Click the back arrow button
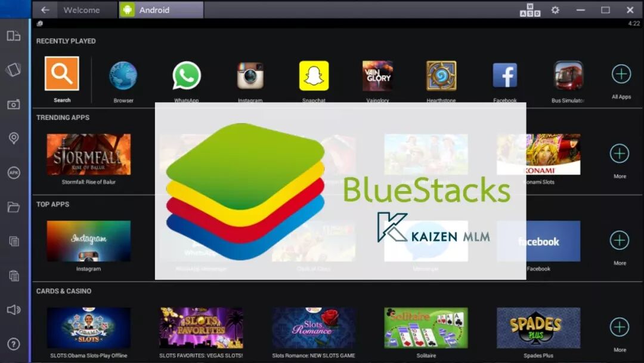The height and width of the screenshot is (363, 644). 45,10
